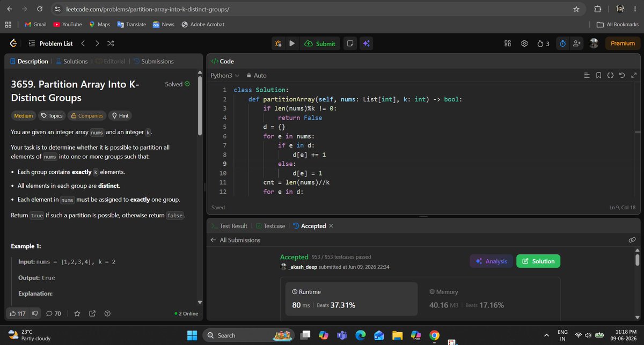Start the stopwatch timer icon
This screenshot has width=644, height=345.
point(562,43)
